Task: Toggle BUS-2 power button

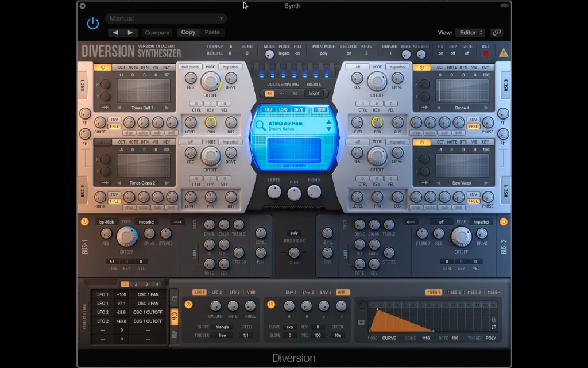Action: 503,222
